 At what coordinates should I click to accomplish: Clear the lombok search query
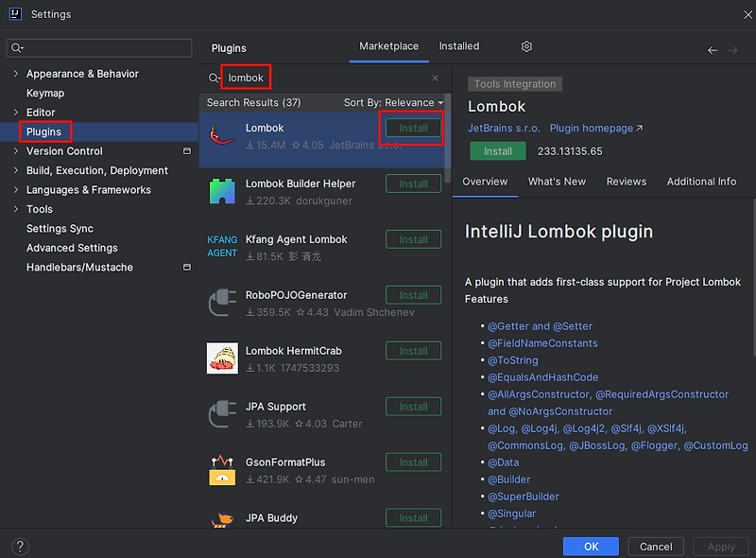pos(435,78)
